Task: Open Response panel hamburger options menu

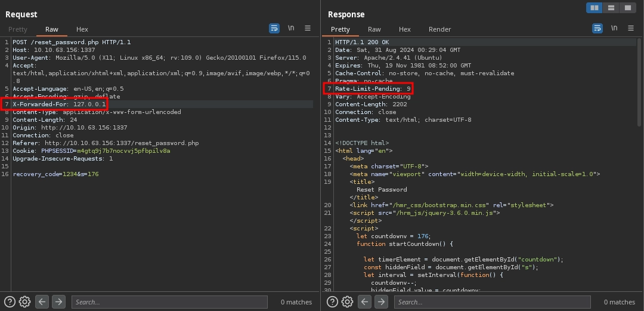Action: (630, 28)
